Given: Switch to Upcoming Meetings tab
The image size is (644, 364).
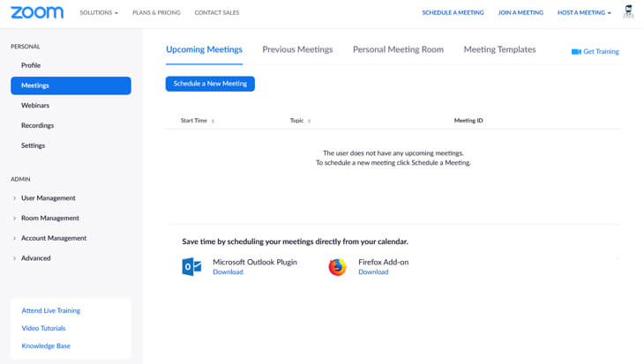Looking at the screenshot, I should [x=204, y=49].
